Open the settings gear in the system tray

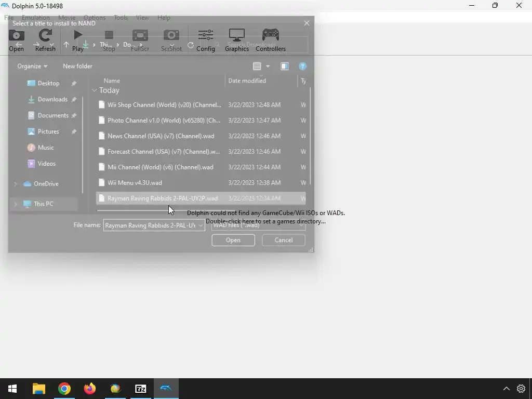(521, 389)
